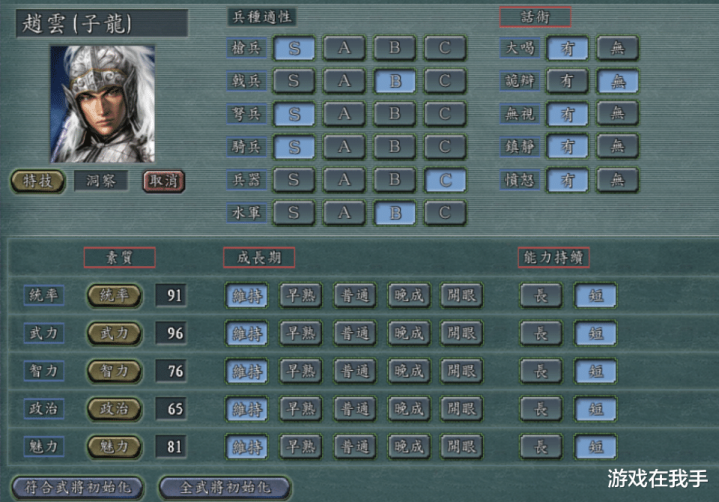Set 騎兵 aptitude to B

pos(395,147)
